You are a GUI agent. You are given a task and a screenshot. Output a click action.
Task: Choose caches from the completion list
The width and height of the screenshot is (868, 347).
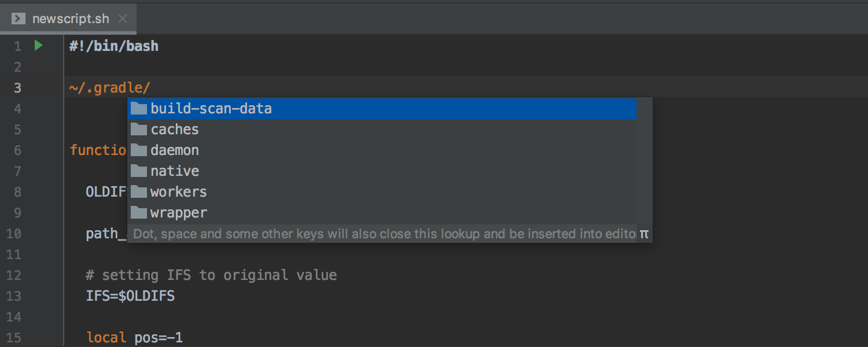[x=174, y=129]
